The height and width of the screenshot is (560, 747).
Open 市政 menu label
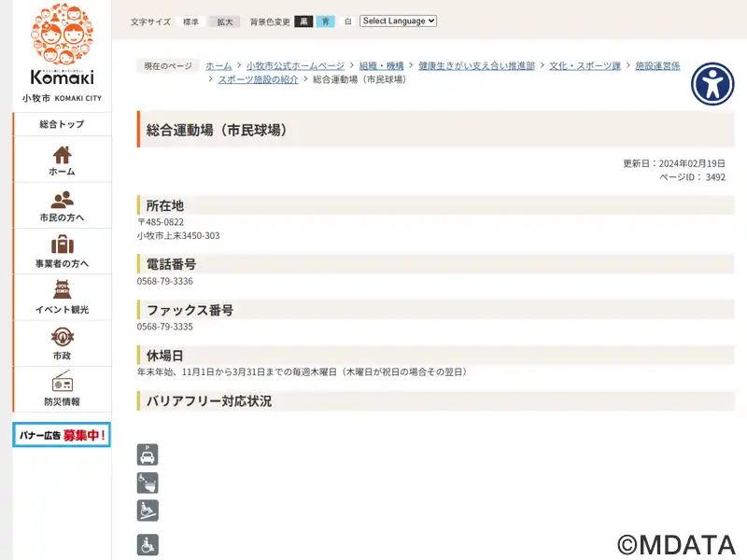(62, 356)
